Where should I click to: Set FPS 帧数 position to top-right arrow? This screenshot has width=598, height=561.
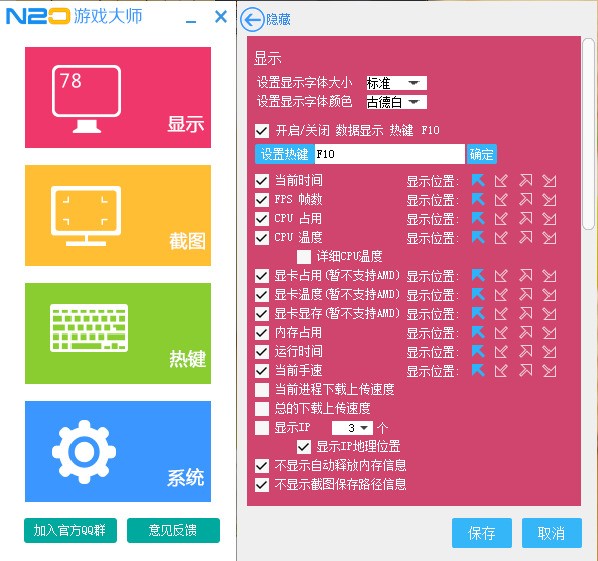pyautogui.click(x=526, y=199)
